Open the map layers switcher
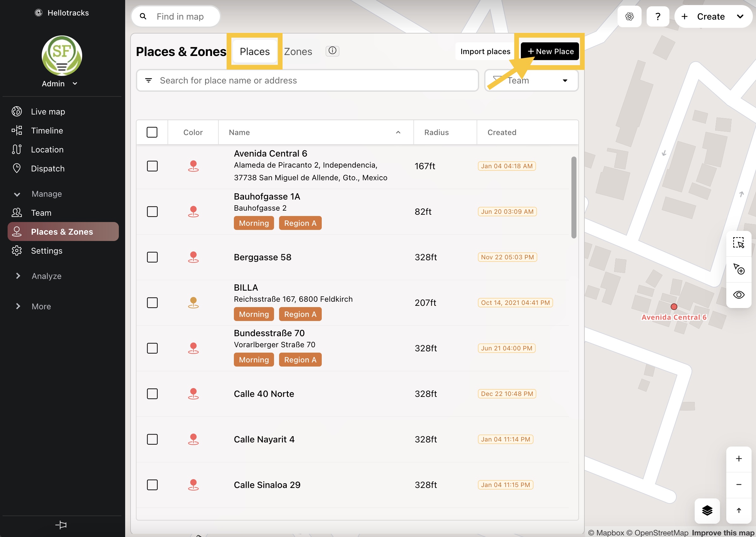Viewport: 756px width, 537px height. click(x=707, y=511)
